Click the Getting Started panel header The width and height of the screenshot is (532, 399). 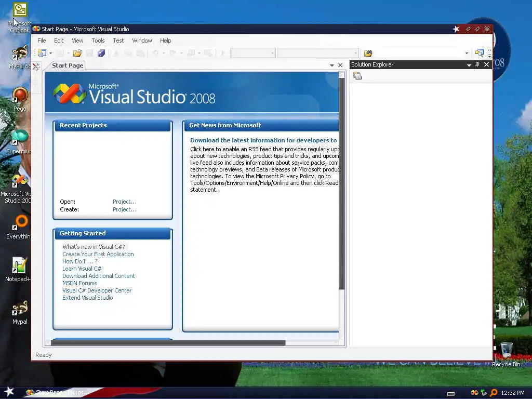point(113,233)
